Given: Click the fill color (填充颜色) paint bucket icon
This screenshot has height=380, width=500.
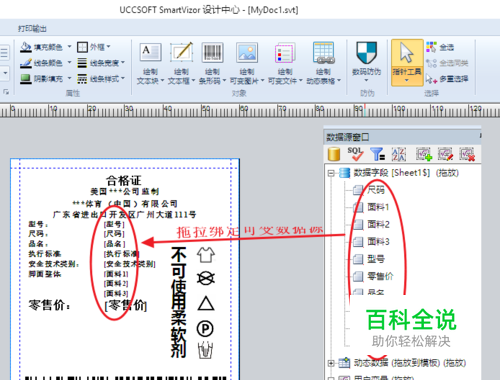Looking at the screenshot, I should pyautogui.click(x=25, y=47).
